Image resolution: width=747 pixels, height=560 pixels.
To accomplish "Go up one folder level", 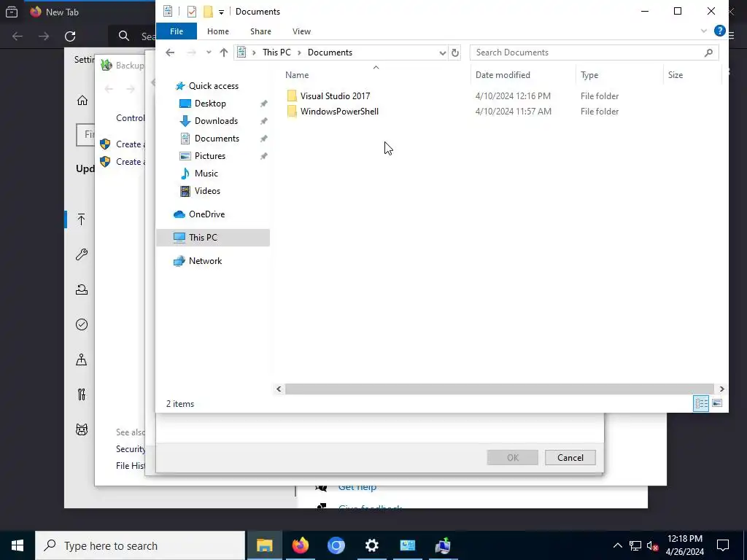I will pos(223,52).
